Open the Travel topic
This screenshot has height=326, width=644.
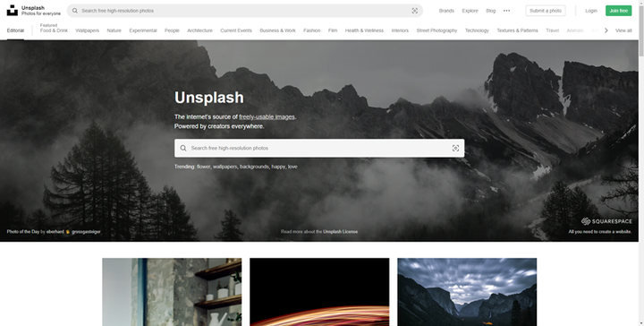552,30
